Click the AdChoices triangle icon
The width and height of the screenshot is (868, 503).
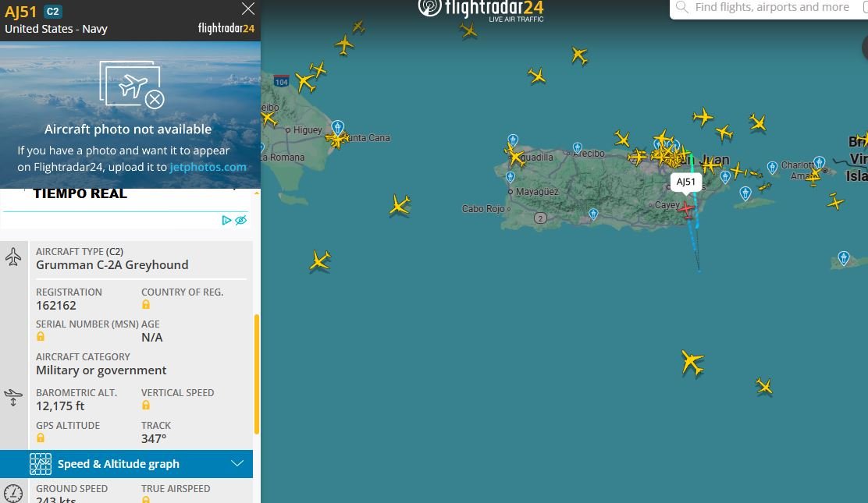(x=226, y=220)
